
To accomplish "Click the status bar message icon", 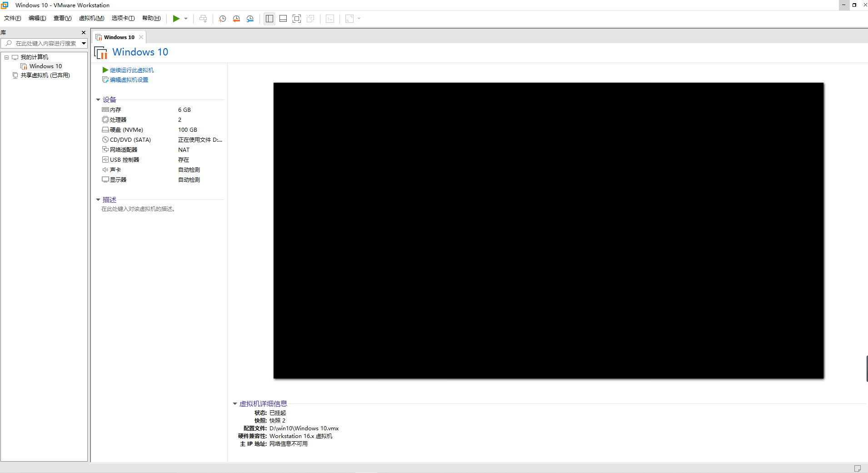I will point(858,468).
